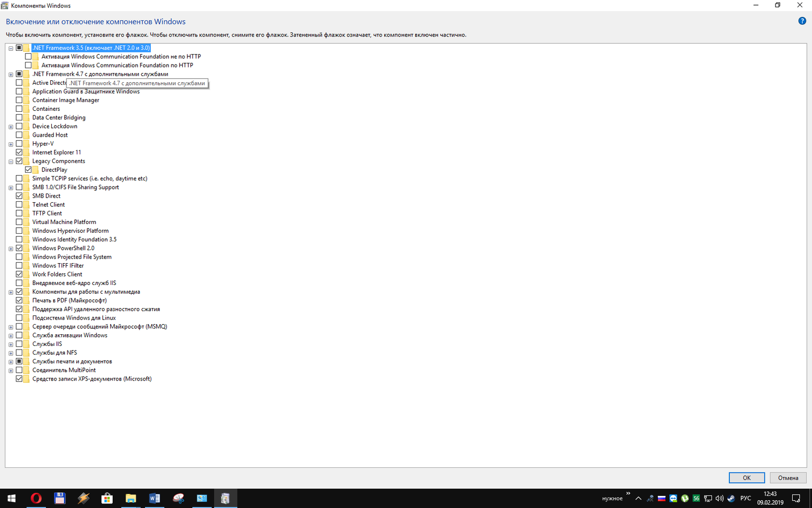
Task: Expand the Device Lockdown node
Action: pos(11,126)
